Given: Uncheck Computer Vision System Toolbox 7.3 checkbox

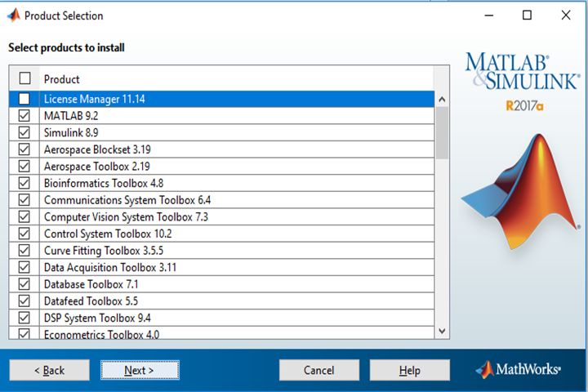Looking at the screenshot, I should coord(24,216).
